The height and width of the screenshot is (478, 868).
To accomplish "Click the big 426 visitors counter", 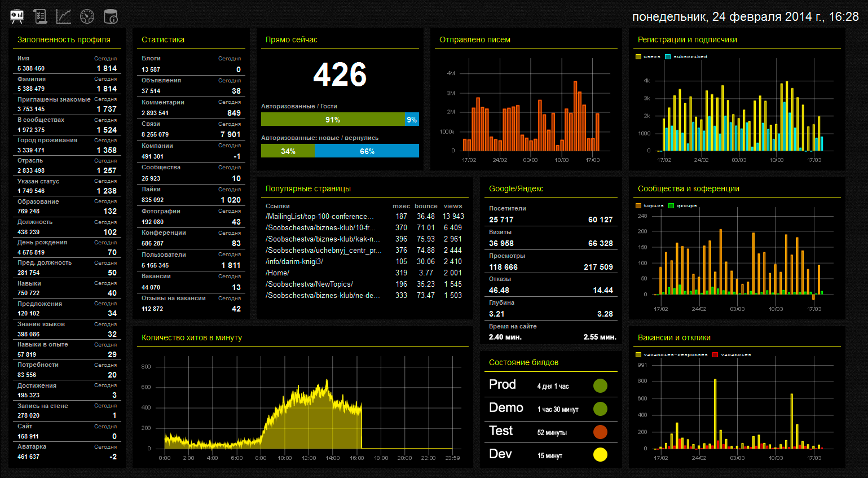I will tap(340, 74).
